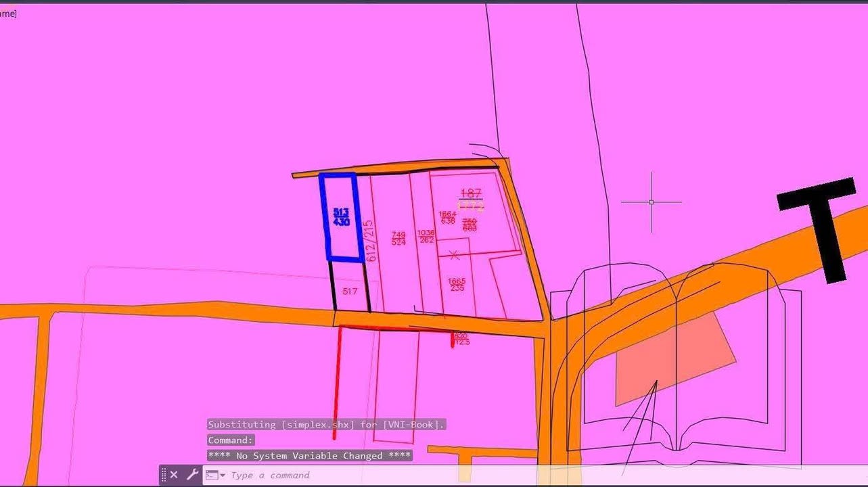Open command line customize wrench menu
The height and width of the screenshot is (487, 868).
coord(192,475)
